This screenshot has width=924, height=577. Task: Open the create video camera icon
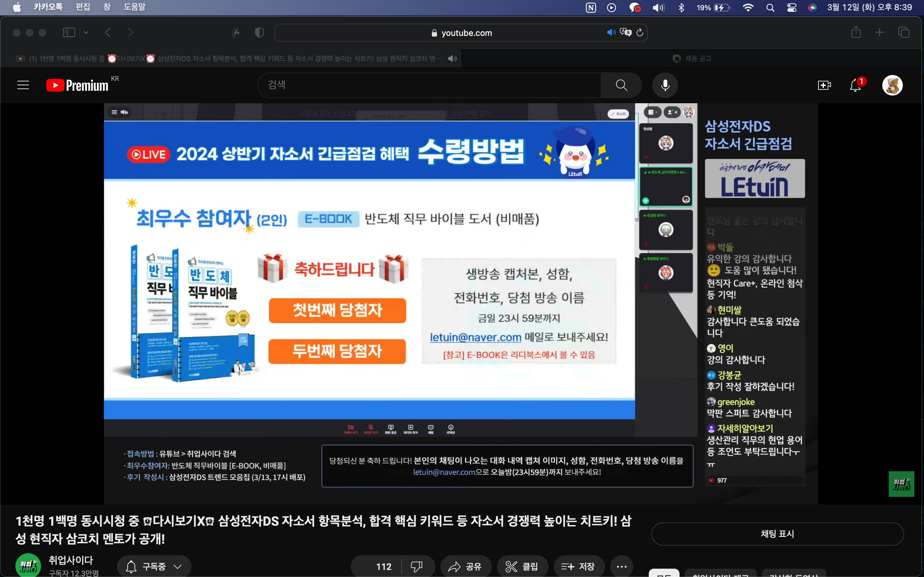click(824, 85)
